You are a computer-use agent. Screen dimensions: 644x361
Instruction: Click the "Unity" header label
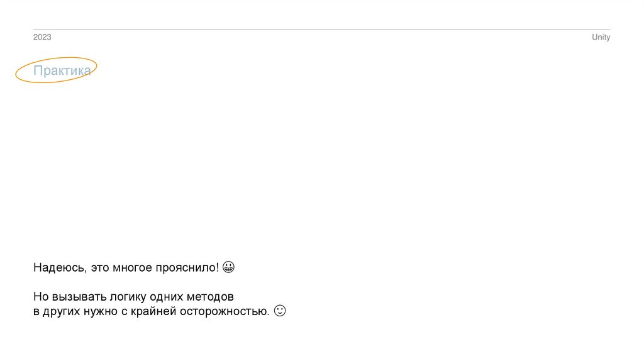[601, 38]
